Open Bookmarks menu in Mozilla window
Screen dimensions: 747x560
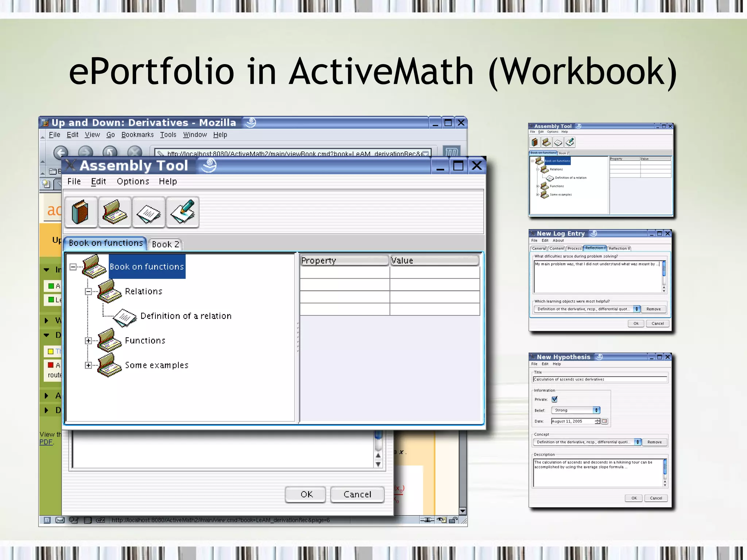tap(138, 135)
